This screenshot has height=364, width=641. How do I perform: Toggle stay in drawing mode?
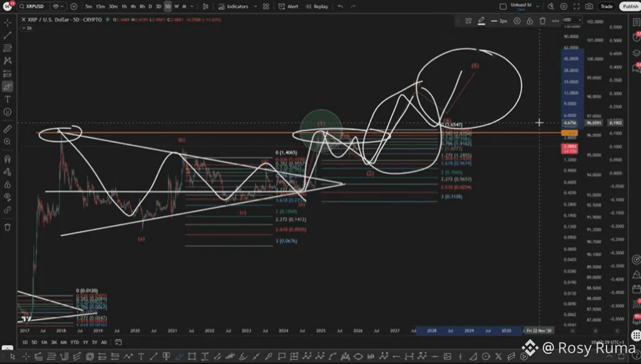(x=8, y=171)
